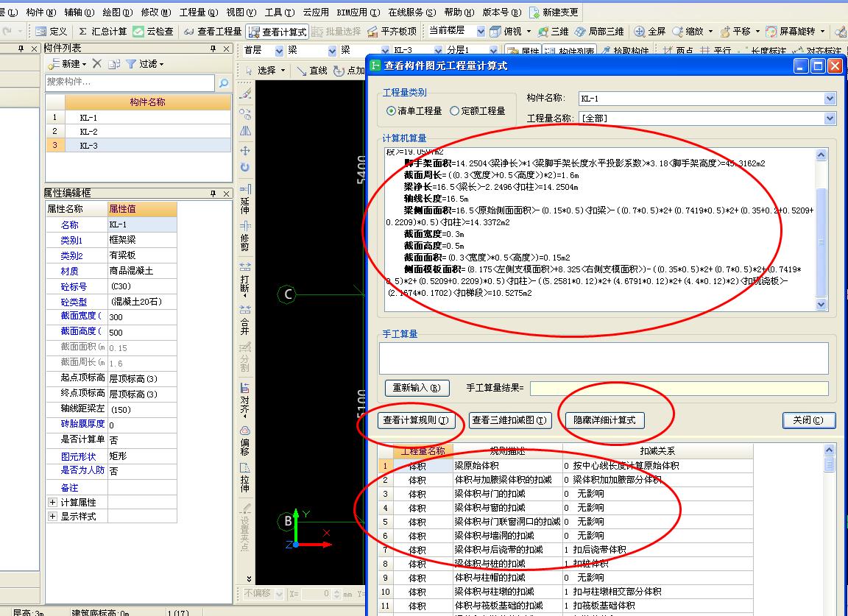
Task: Open BIM应用(I) menu
Action: click(x=358, y=12)
